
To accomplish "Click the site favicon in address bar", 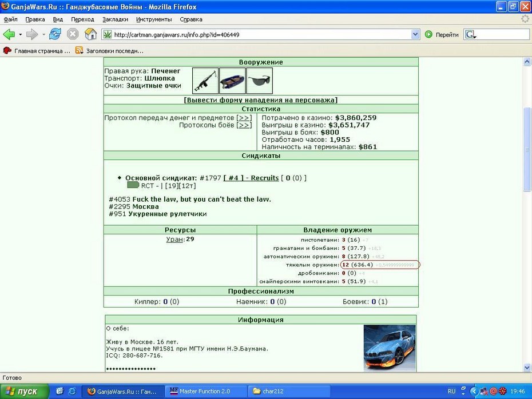I will [x=108, y=34].
